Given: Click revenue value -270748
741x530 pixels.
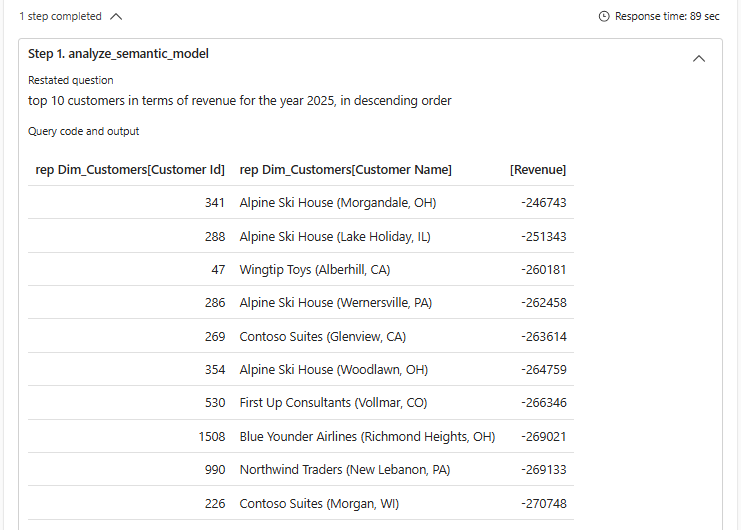Looking at the screenshot, I should 544,504.
